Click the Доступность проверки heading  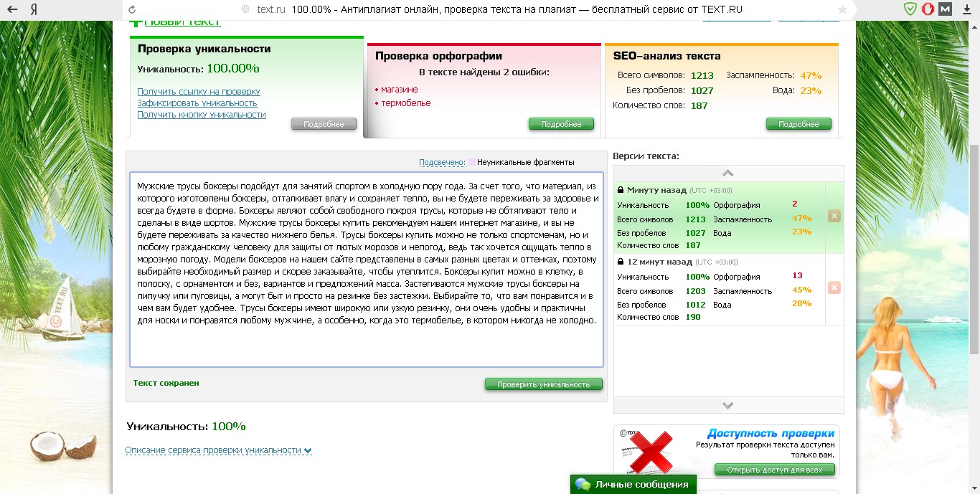pos(771,433)
